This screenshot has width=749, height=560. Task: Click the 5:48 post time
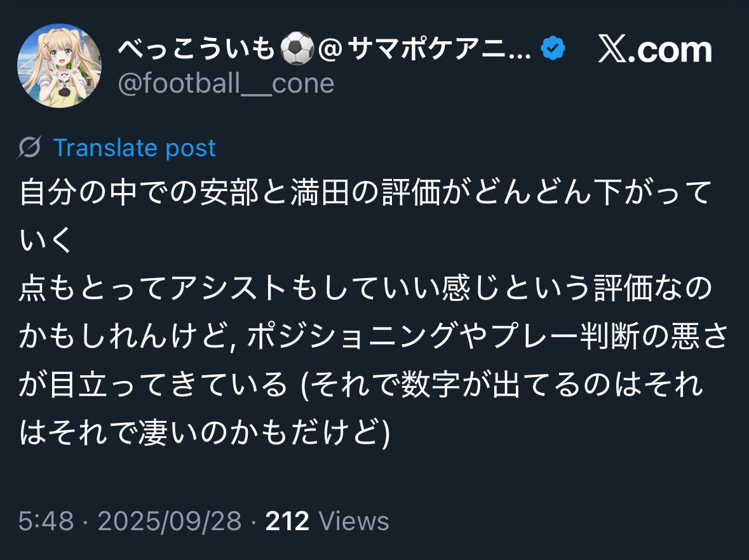(46, 521)
